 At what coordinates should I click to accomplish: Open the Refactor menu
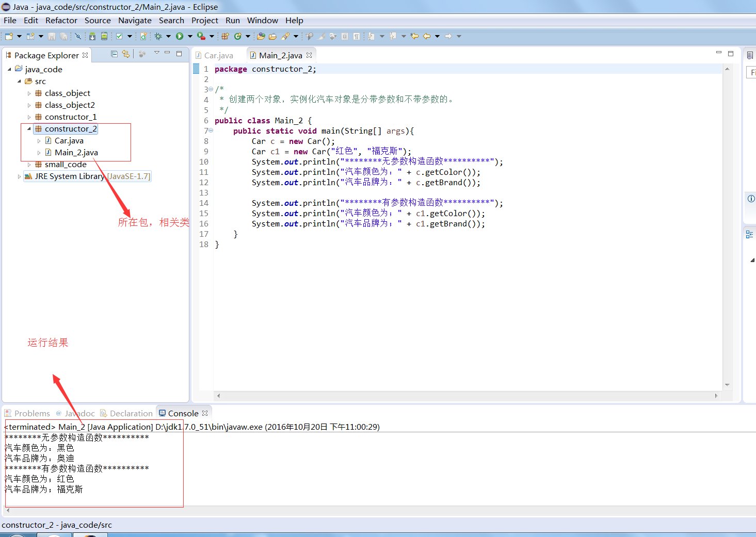pos(61,21)
